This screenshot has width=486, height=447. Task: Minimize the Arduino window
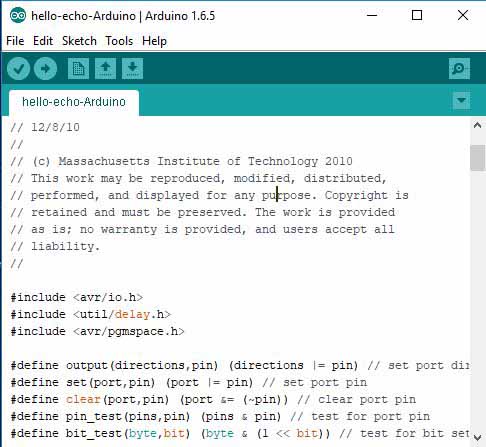tap(372, 15)
